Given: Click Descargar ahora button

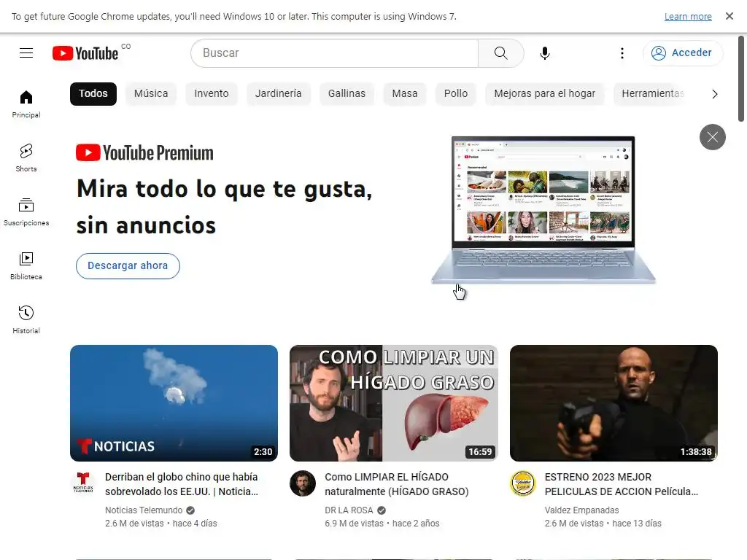Looking at the screenshot, I should [128, 265].
